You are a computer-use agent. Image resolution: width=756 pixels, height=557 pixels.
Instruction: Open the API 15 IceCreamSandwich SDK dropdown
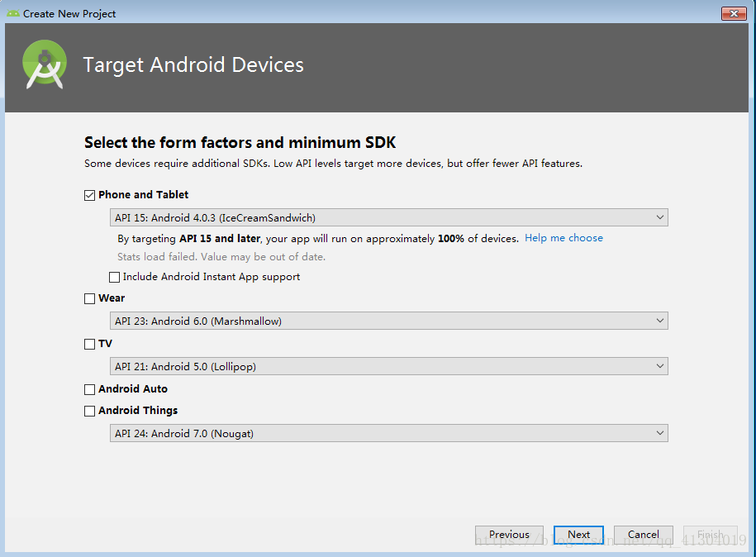pyautogui.click(x=388, y=217)
